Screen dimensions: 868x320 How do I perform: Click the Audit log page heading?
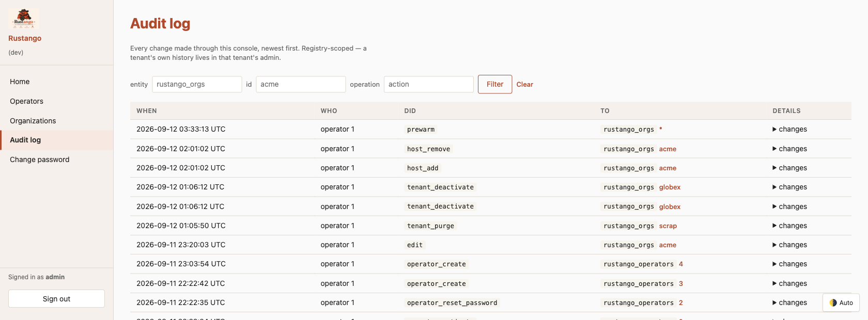click(160, 23)
